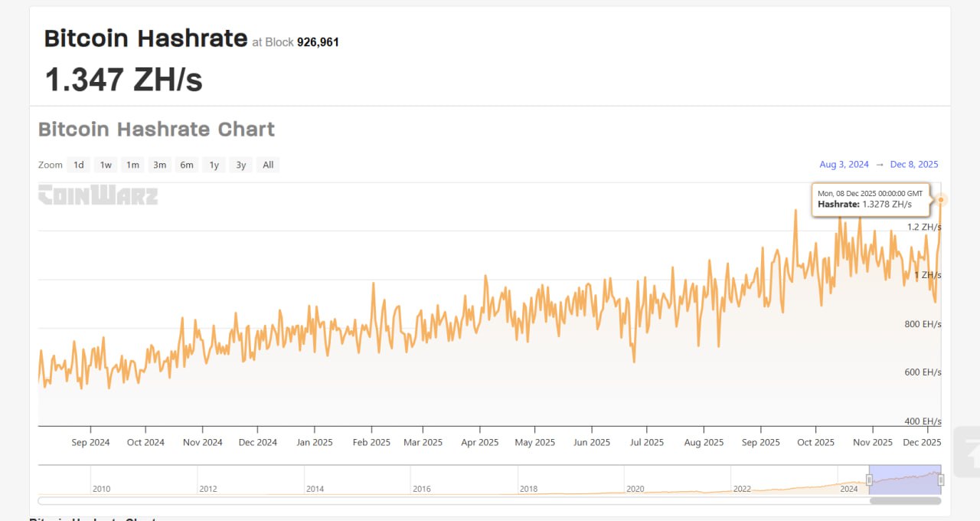Choose the 6m zoom range

pos(186,165)
